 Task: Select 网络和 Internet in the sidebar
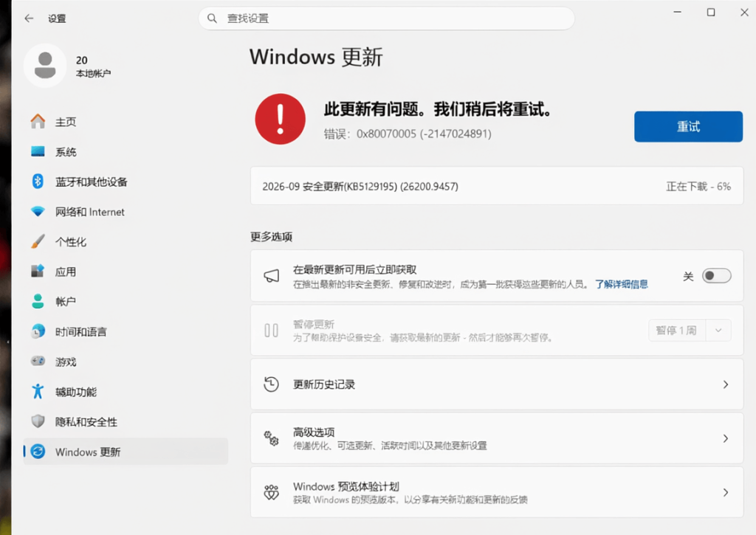click(126, 212)
